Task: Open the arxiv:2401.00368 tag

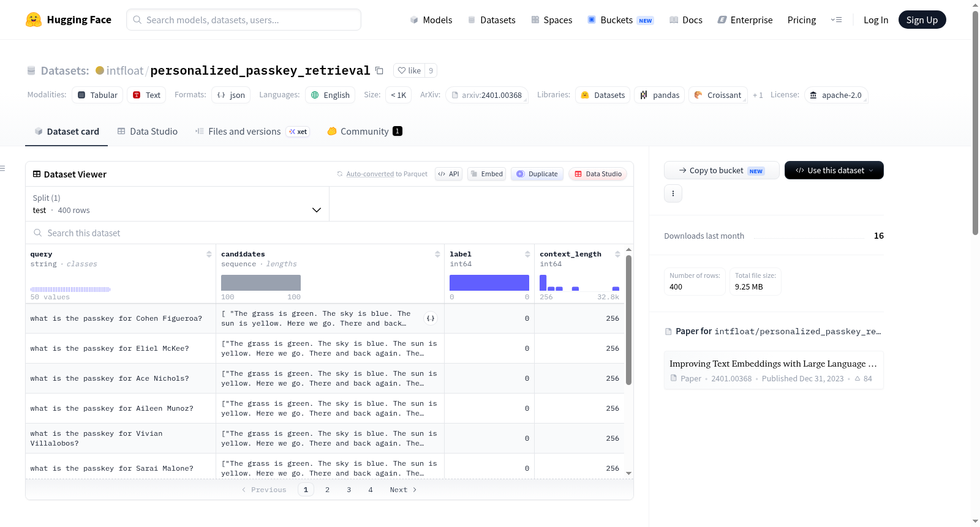Action: tap(487, 95)
